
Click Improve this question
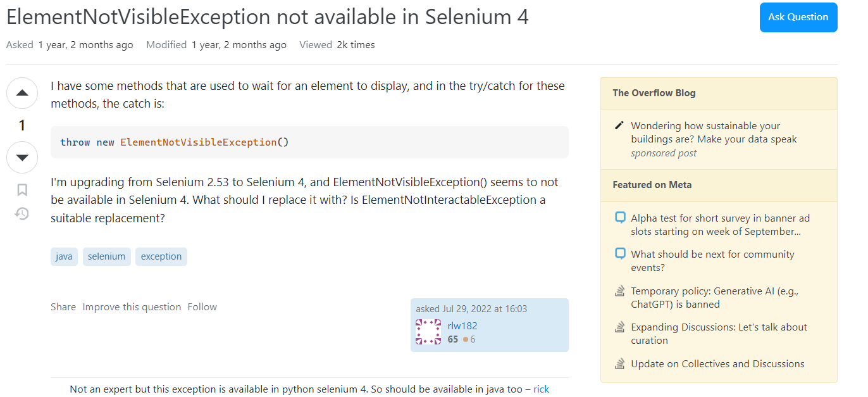tap(132, 307)
